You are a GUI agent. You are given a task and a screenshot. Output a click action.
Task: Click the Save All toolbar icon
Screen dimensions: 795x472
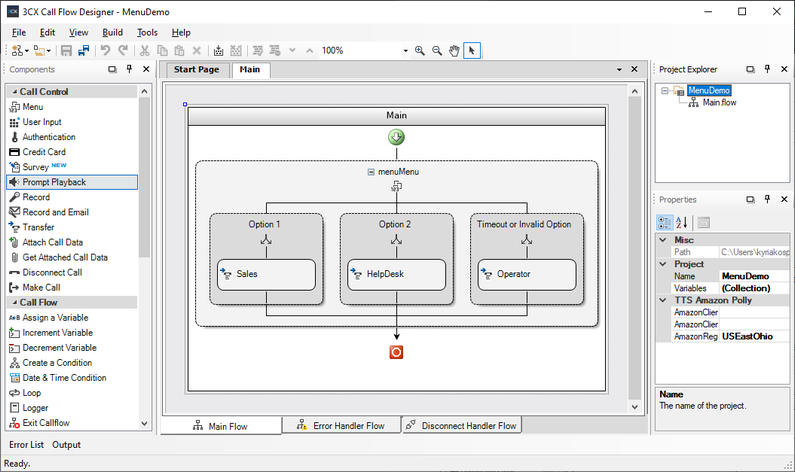click(84, 51)
